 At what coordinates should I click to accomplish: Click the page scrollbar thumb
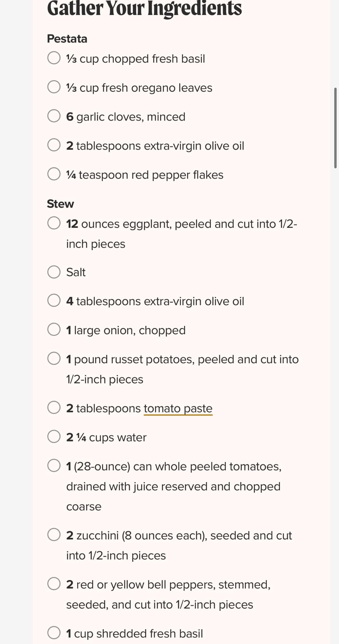(335, 128)
